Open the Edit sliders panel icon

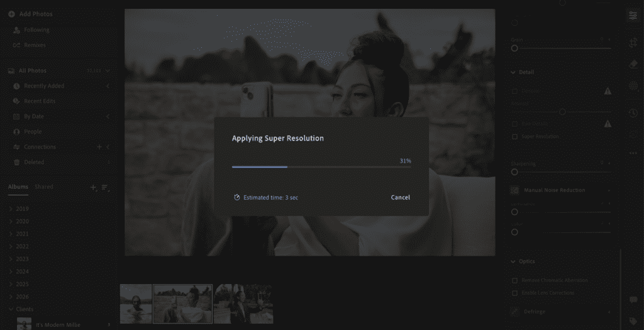[x=633, y=16]
